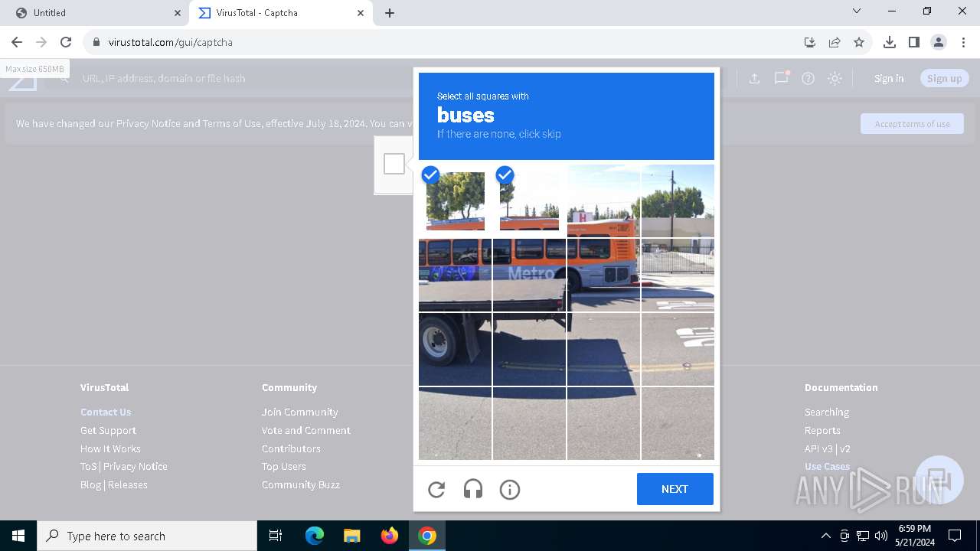Open Chrome three-dot menu
The height and width of the screenshot is (551, 980).
tap(963, 42)
